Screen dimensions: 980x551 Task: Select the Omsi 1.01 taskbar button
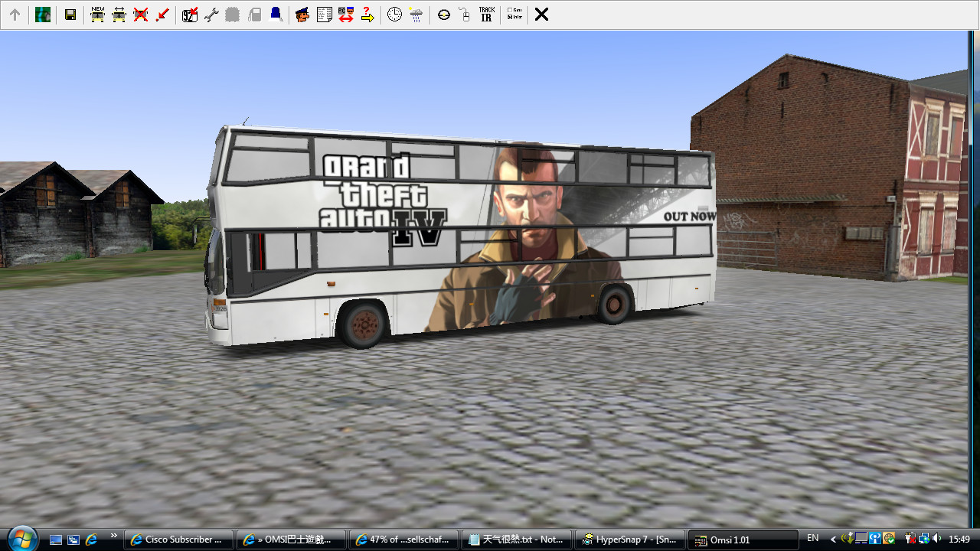(743, 540)
